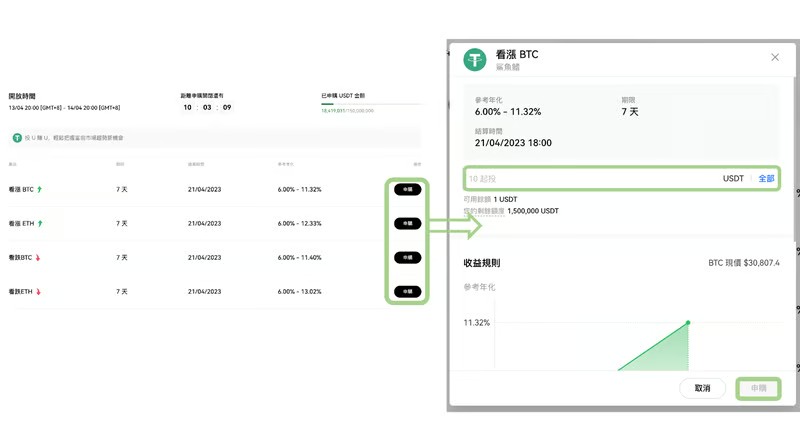The width and height of the screenshot is (800, 433).
Task: Click the red down arrow beside 看跌ETH
Action: coord(38,292)
